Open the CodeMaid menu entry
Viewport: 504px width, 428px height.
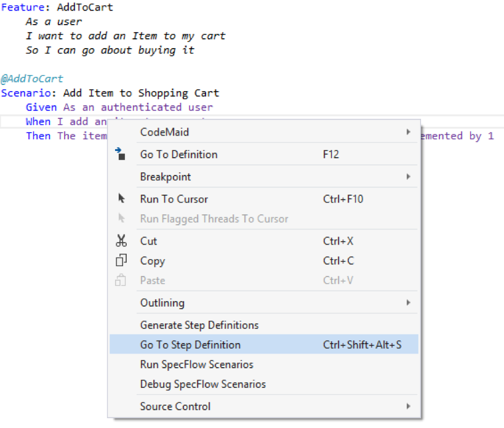tap(164, 132)
